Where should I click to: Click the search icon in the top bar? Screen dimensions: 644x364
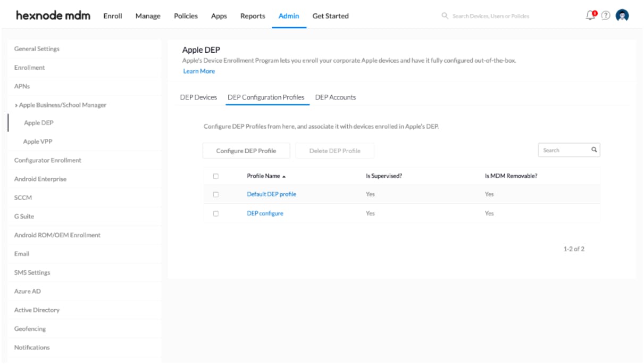click(444, 16)
